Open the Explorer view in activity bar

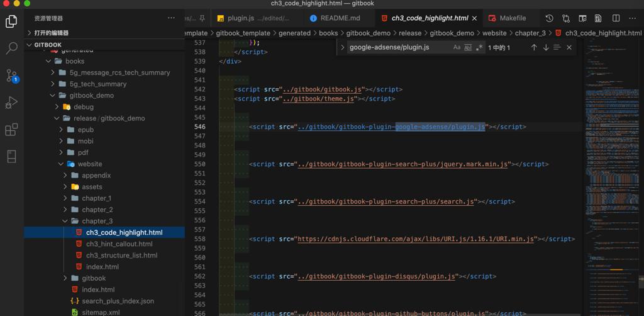[x=11, y=21]
